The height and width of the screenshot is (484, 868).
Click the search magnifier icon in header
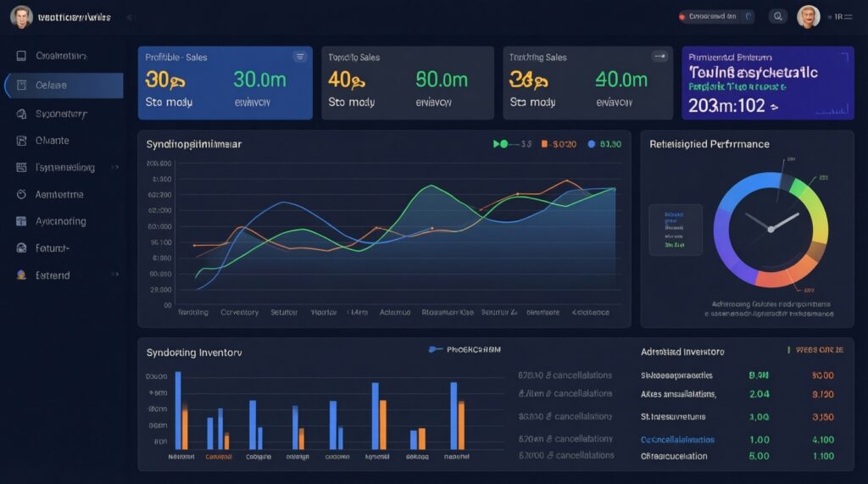click(778, 17)
